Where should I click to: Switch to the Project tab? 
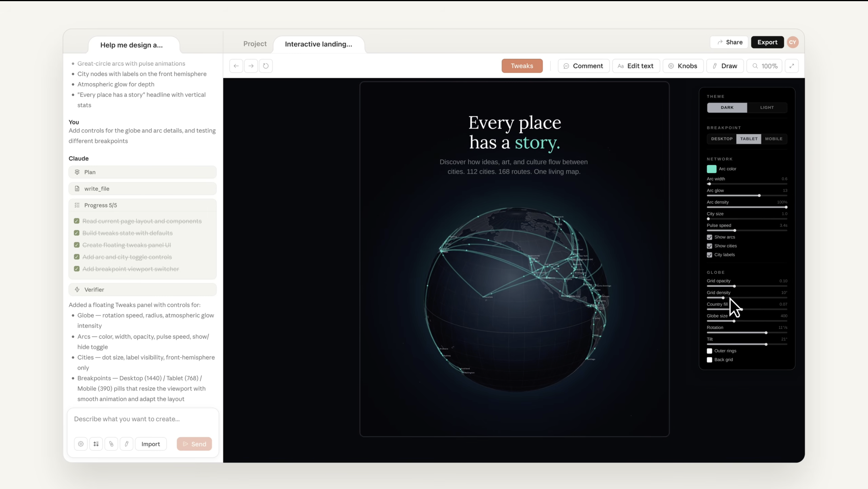[x=255, y=44]
